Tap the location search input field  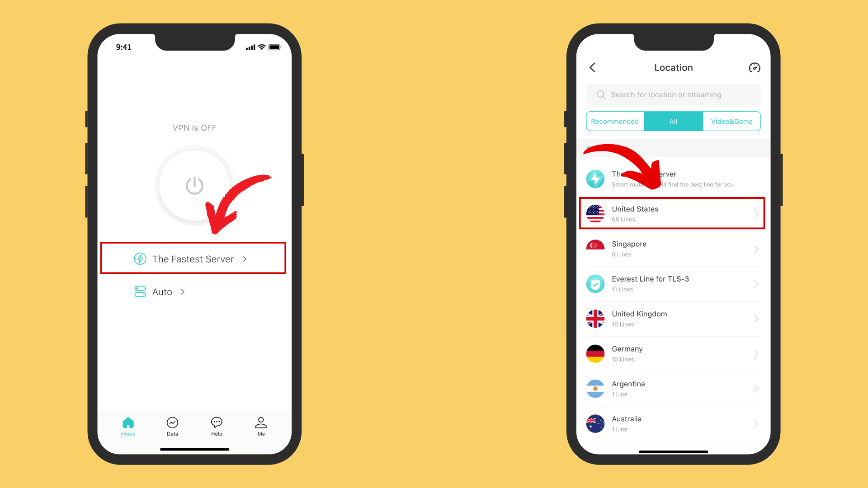click(x=673, y=94)
